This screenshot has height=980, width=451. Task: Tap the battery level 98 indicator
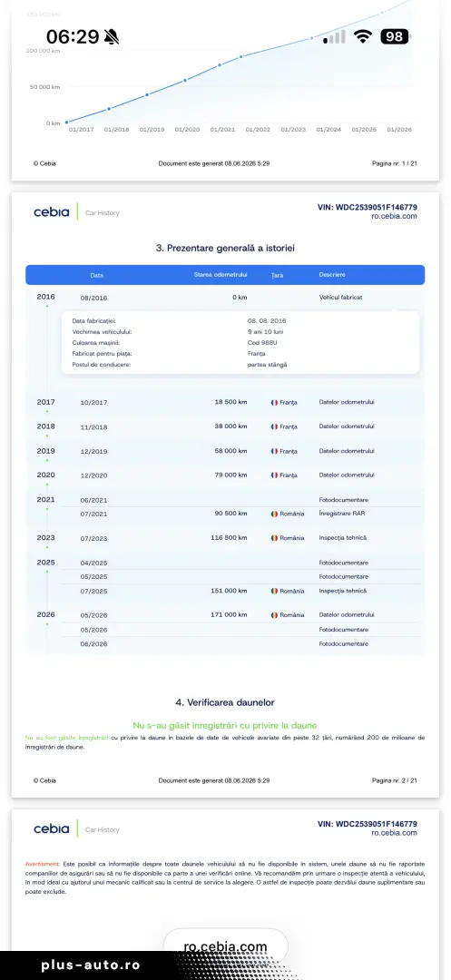395,37
